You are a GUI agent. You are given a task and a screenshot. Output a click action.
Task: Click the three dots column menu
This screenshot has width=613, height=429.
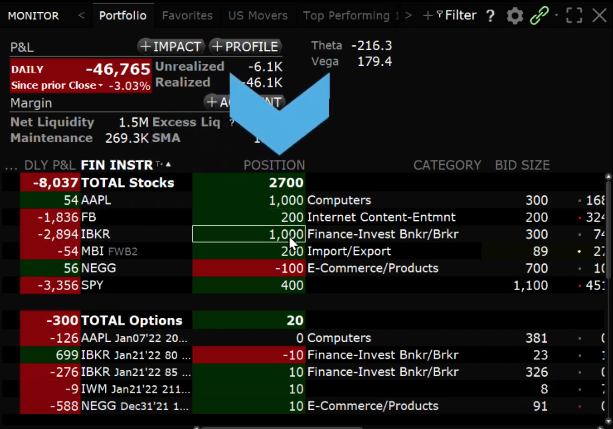coord(11,165)
